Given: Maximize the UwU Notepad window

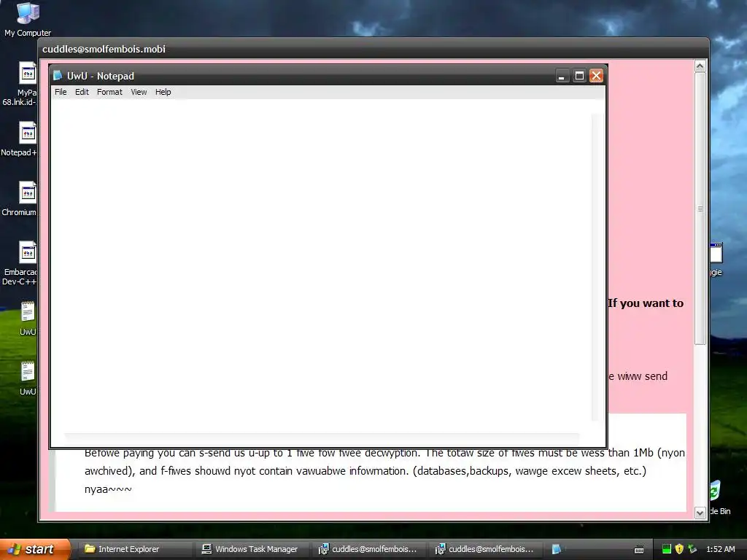Looking at the screenshot, I should coord(579,76).
